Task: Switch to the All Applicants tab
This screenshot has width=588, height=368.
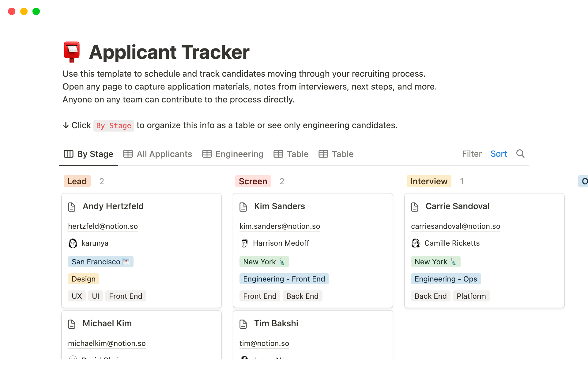Action: click(x=164, y=154)
